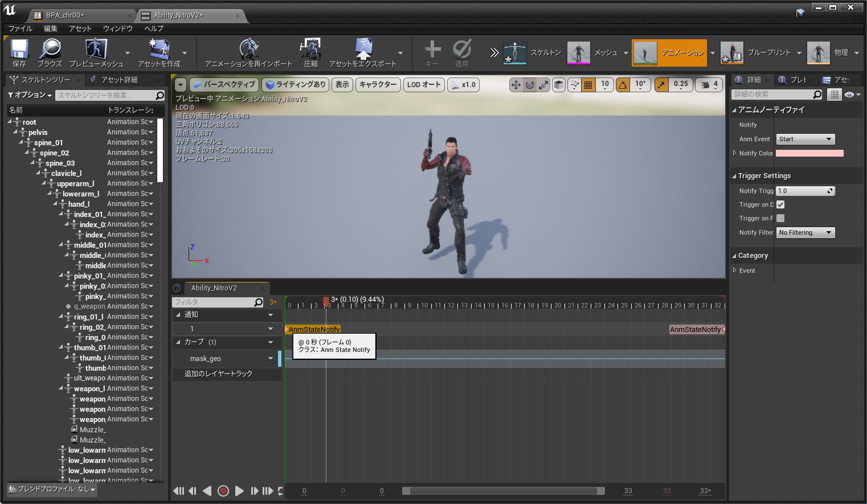Click the Record animation button
Screen dimensions: 867x504
223,491
